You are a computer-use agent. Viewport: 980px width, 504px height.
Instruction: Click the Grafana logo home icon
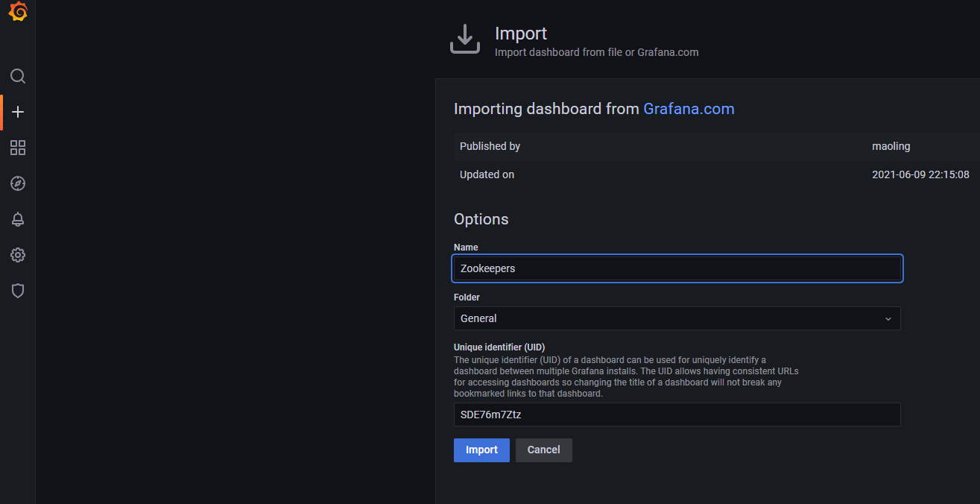click(18, 13)
